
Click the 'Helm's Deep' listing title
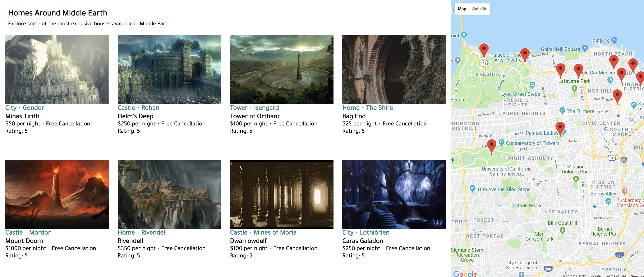[135, 116]
